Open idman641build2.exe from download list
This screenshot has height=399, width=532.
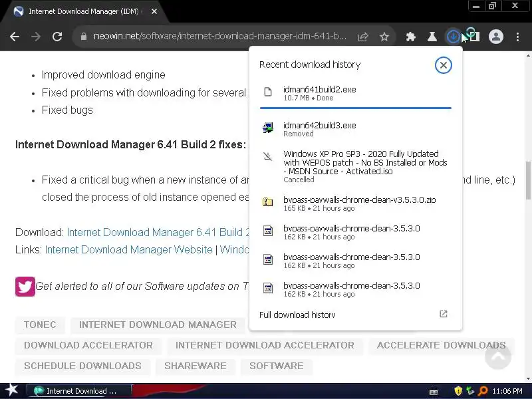[x=355, y=93]
